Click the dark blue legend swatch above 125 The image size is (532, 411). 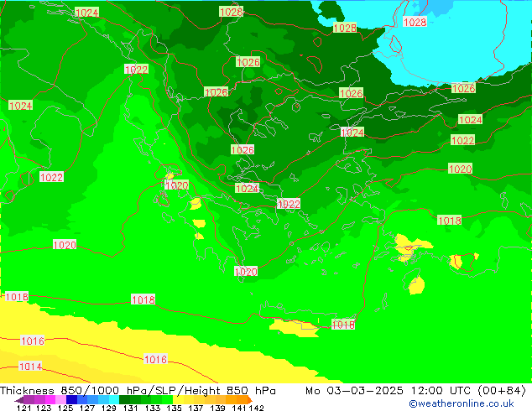[71, 400]
